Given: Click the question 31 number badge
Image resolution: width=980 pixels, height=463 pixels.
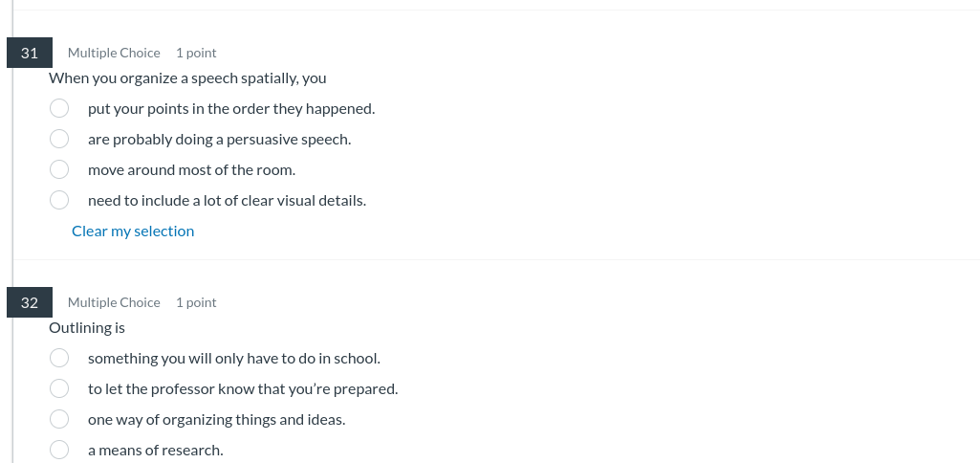Looking at the screenshot, I should 30,53.
